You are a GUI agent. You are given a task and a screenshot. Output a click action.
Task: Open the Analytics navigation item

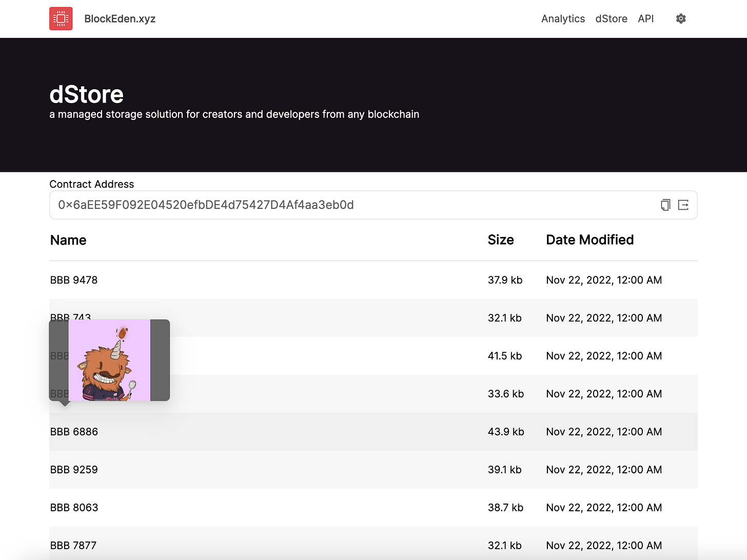pos(563,19)
